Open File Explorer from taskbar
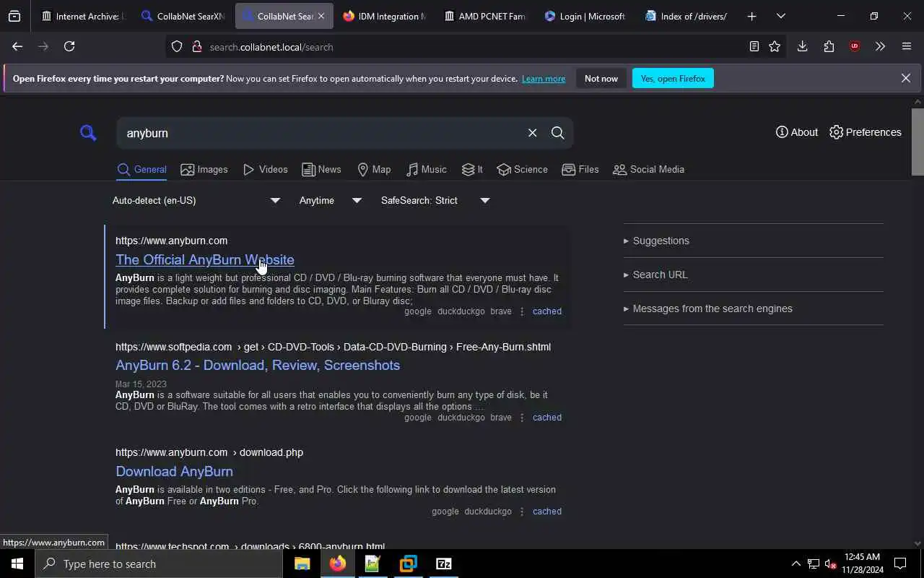 [302, 564]
